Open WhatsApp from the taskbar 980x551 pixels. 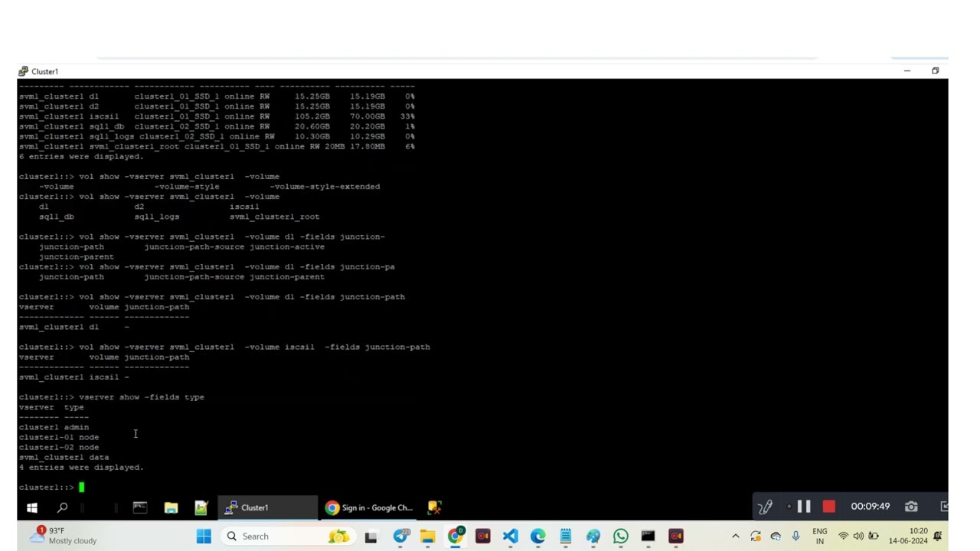click(x=621, y=536)
